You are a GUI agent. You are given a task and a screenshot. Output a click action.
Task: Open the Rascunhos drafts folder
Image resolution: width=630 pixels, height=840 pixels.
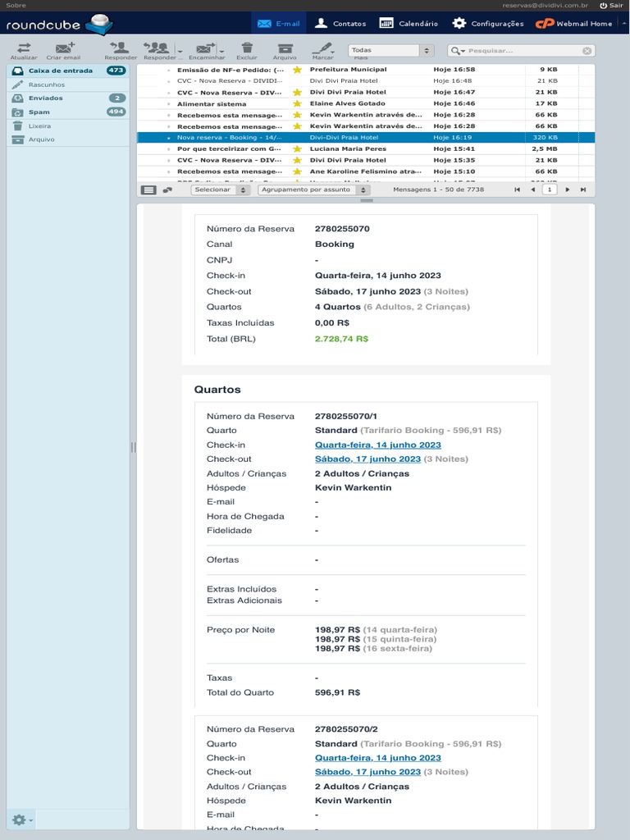[x=68, y=84]
